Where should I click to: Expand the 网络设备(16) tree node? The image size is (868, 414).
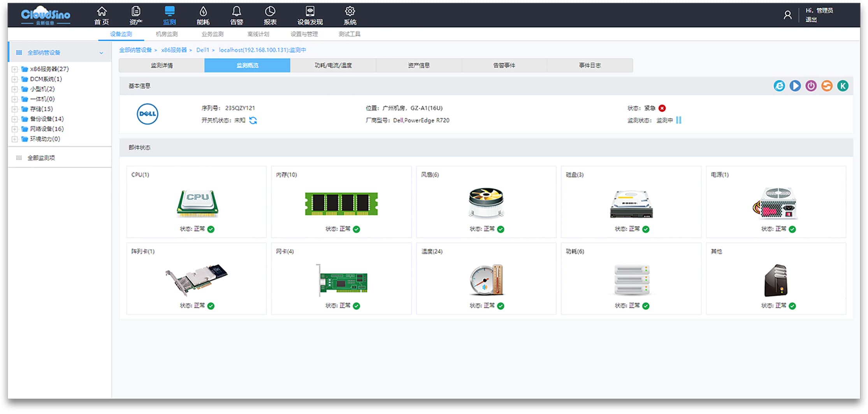[x=15, y=129]
